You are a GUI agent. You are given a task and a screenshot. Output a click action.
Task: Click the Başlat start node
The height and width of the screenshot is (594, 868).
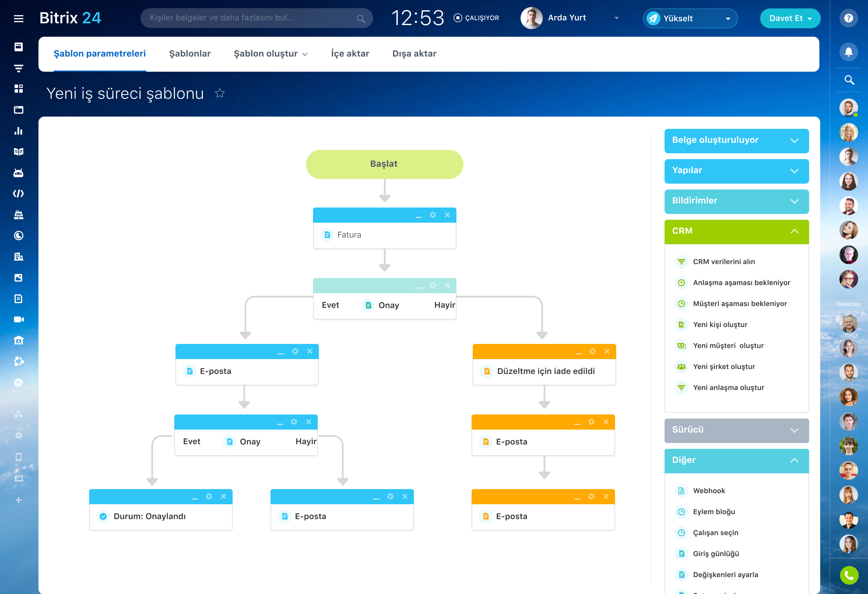click(384, 164)
